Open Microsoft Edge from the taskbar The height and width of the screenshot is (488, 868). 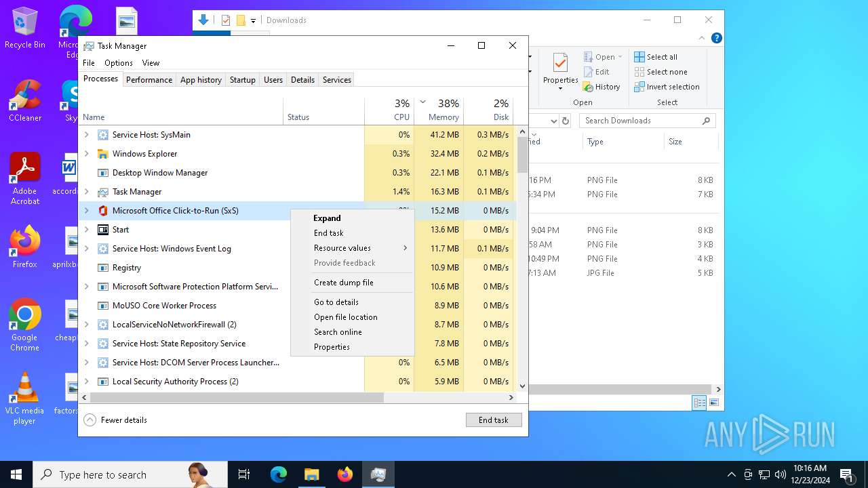pos(279,474)
